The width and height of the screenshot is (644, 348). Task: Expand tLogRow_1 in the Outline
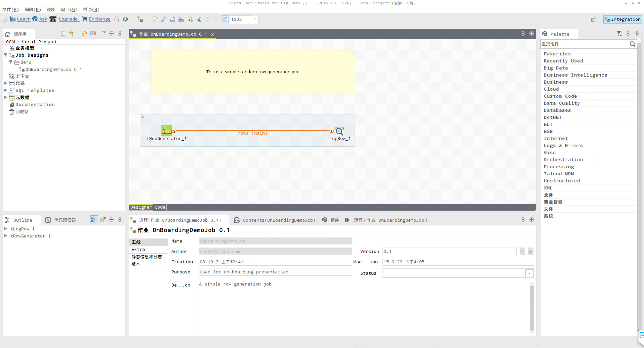(x=5, y=228)
